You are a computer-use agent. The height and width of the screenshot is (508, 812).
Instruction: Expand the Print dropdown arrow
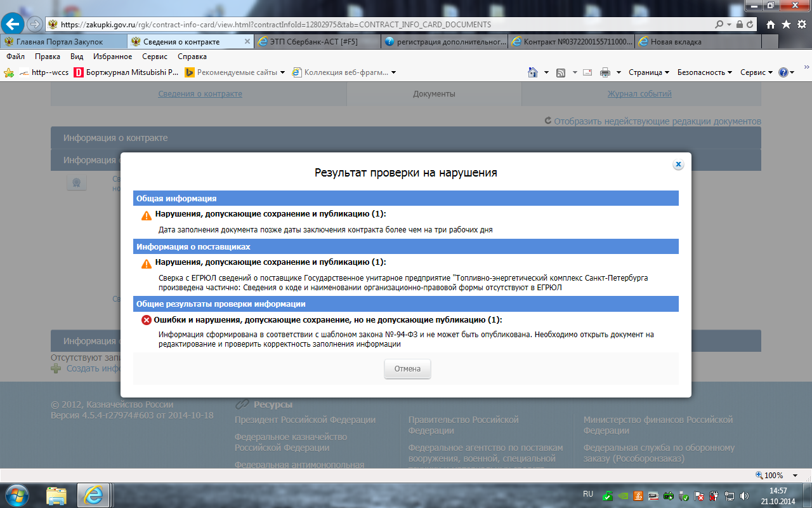(x=619, y=72)
